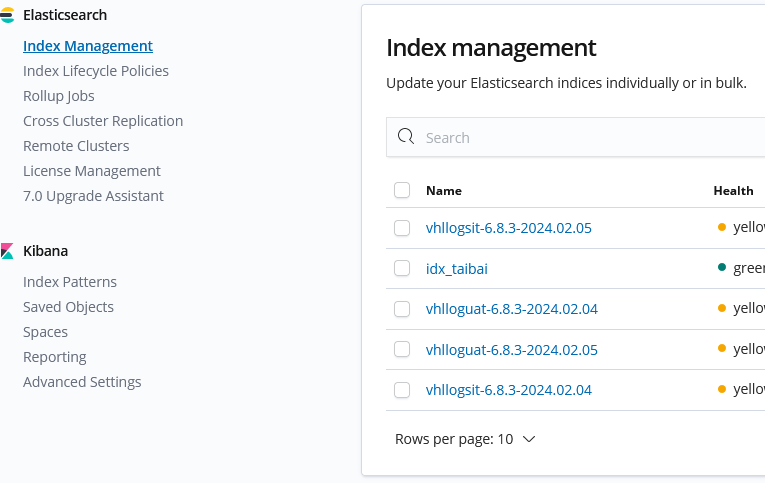The image size is (765, 483).
Task: Check the vhllogsit-6.8.3-2024.02.05 row checkbox
Action: (402, 228)
